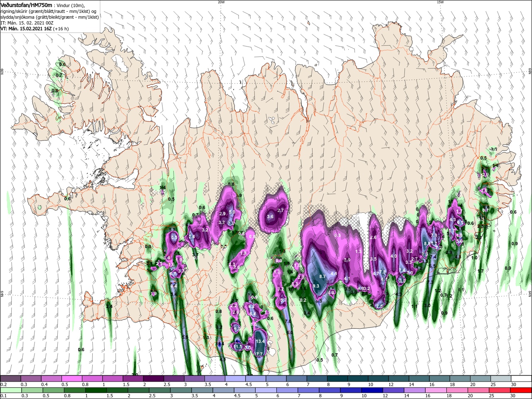Image resolution: width=532 pixels, height=399 pixels.
Task: Pick the mauve 0.3 swatch in sleet/snow scale
Action: [x=31, y=379]
